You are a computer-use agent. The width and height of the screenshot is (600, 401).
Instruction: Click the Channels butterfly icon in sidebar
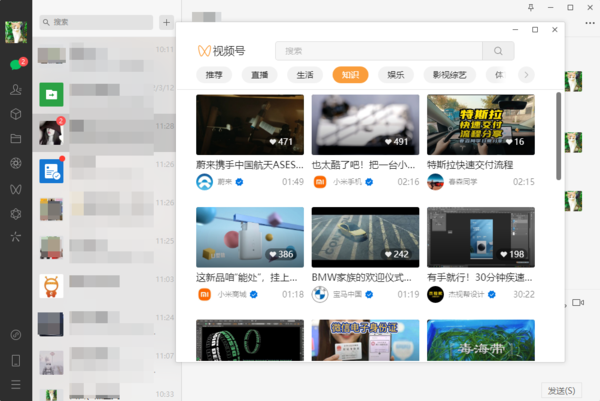point(15,187)
